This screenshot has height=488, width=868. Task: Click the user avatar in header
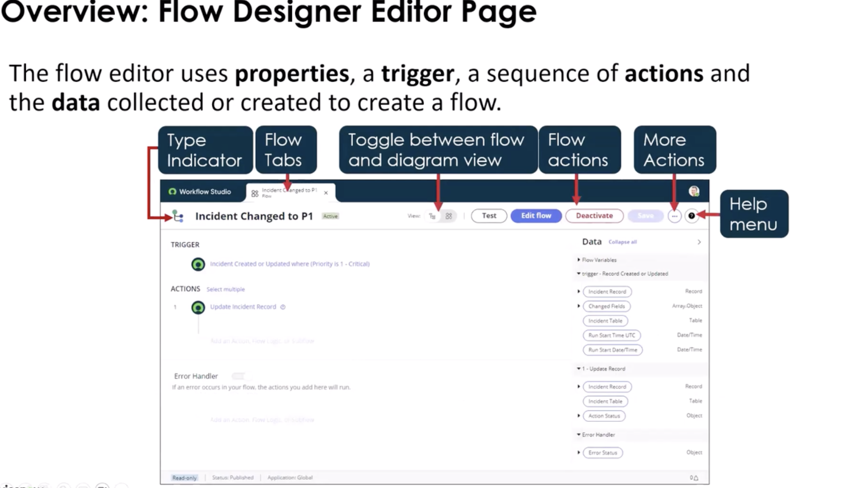[x=694, y=191]
